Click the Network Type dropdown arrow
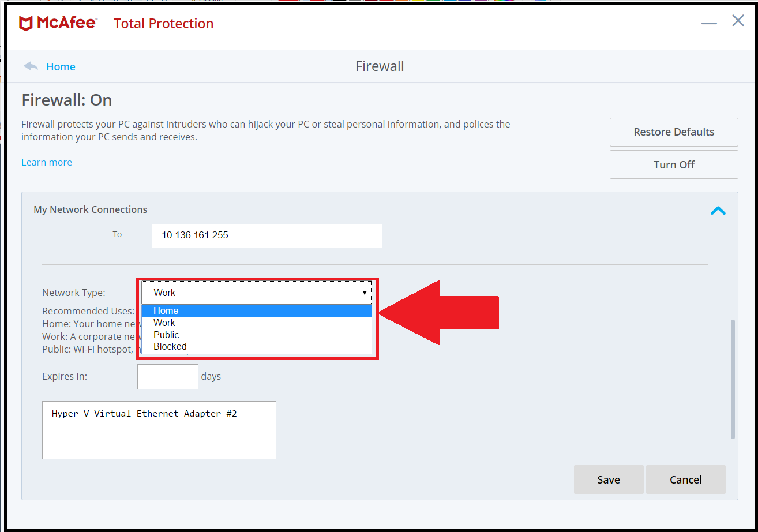 (365, 293)
